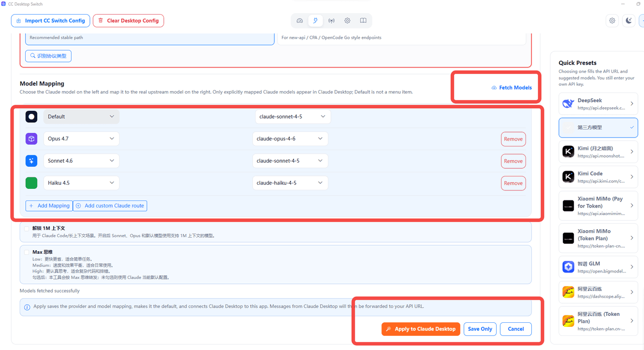The height and width of the screenshot is (350, 644).
Task: Click the Model Mapping heading
Action: click(x=42, y=84)
